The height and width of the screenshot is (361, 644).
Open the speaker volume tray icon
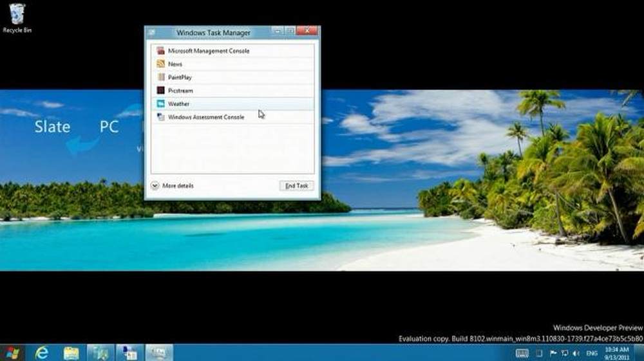pos(576,353)
